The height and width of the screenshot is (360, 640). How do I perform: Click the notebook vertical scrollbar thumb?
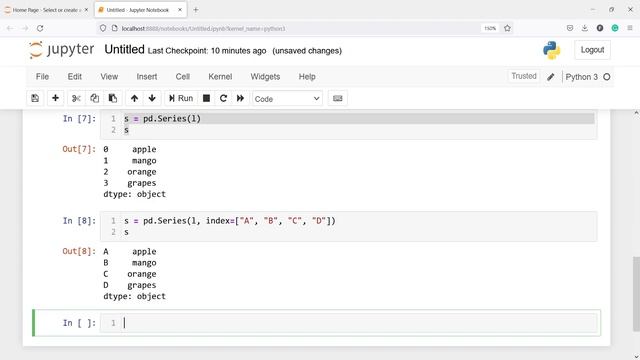[636, 294]
